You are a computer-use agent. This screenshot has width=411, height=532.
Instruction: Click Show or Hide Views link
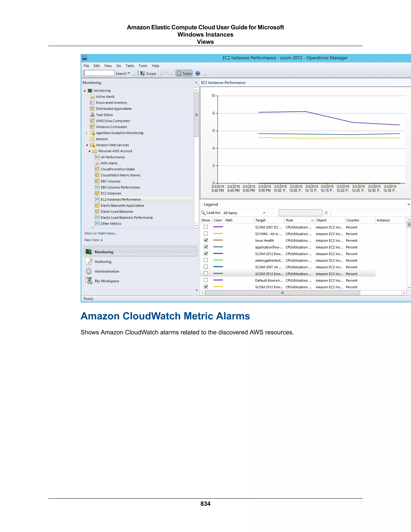(101, 233)
